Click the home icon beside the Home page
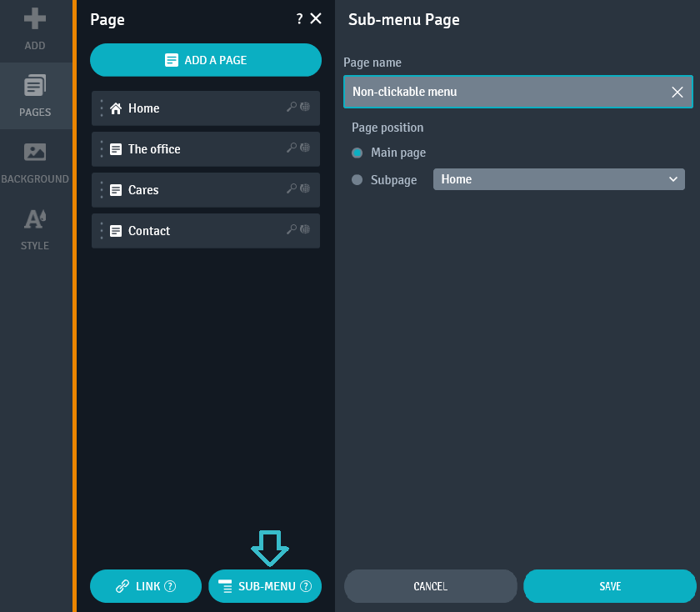Image resolution: width=700 pixels, height=612 pixels. (114, 108)
